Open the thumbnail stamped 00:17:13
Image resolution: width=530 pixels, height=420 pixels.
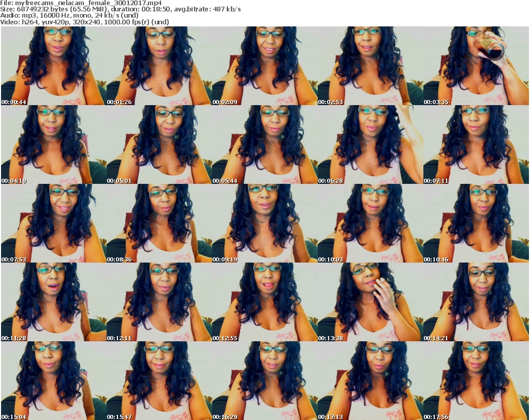pyautogui.click(x=370, y=381)
